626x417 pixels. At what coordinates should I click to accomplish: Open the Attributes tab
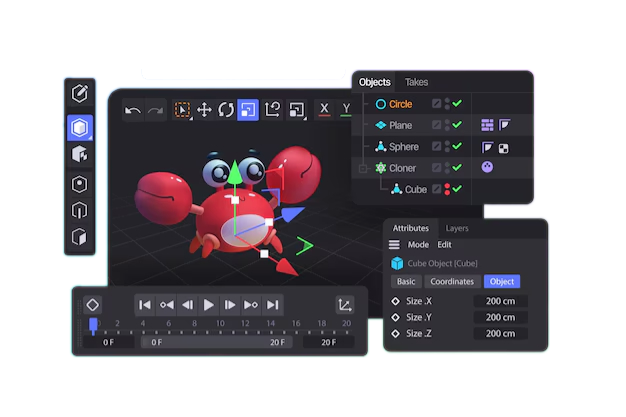pyautogui.click(x=410, y=228)
